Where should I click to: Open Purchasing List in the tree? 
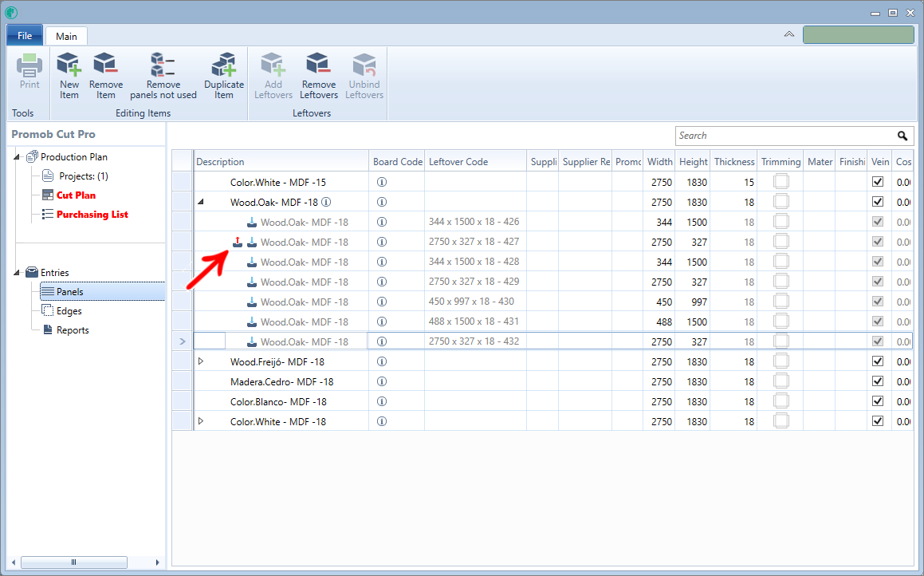pos(92,215)
